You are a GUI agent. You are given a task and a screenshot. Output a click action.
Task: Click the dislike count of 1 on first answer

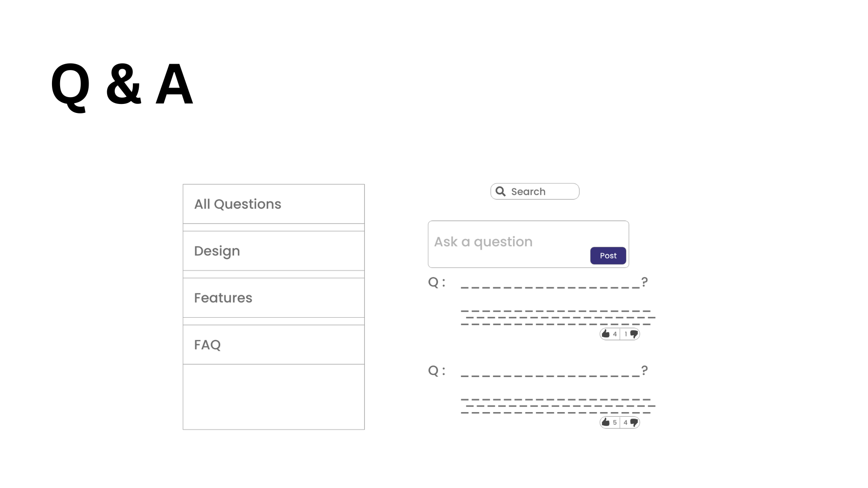pos(626,334)
